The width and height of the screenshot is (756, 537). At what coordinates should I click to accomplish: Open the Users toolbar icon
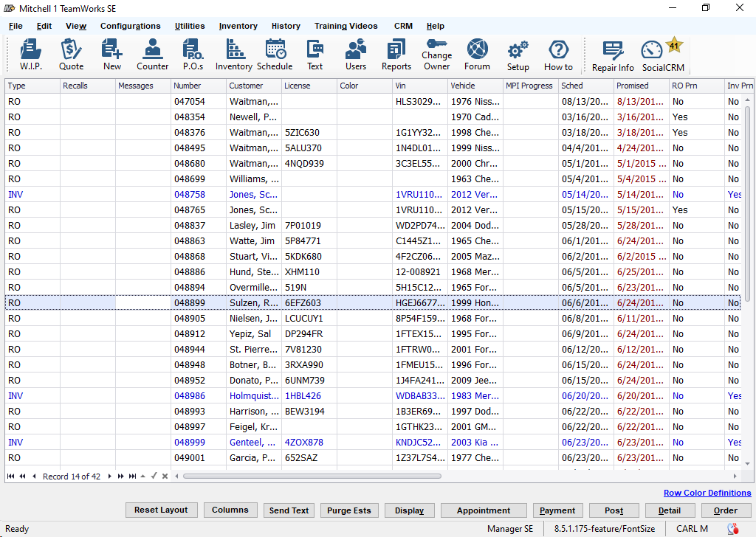pyautogui.click(x=356, y=55)
